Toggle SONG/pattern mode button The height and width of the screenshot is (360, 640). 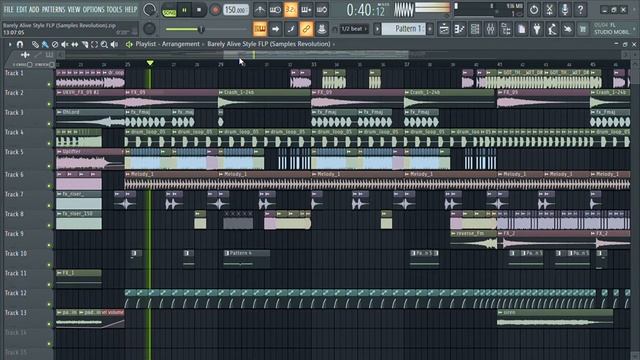pos(169,11)
